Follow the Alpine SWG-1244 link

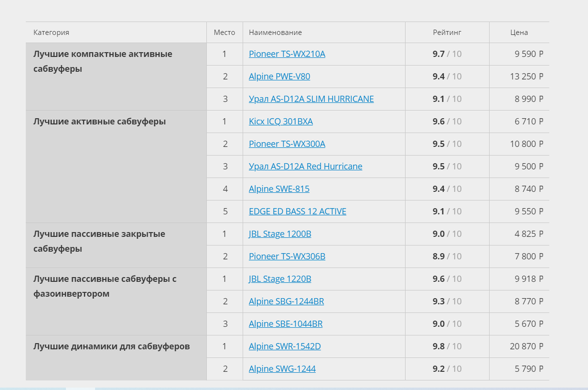(282, 369)
